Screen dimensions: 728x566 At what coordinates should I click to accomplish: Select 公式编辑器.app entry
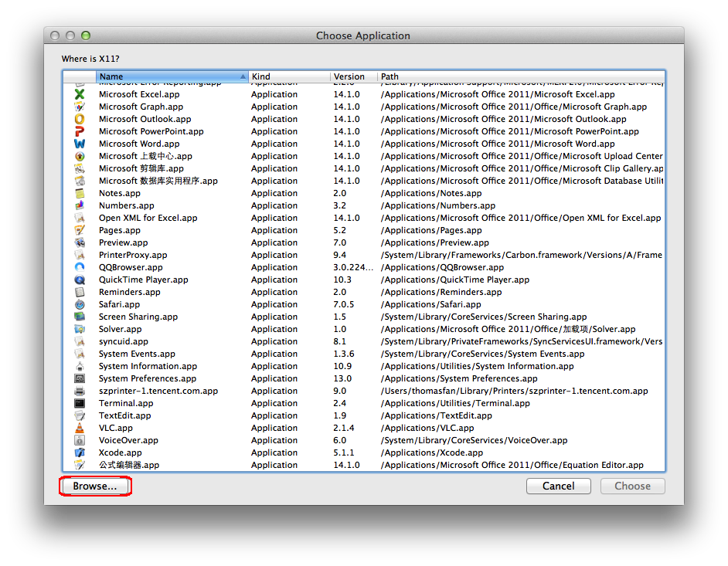(129, 465)
